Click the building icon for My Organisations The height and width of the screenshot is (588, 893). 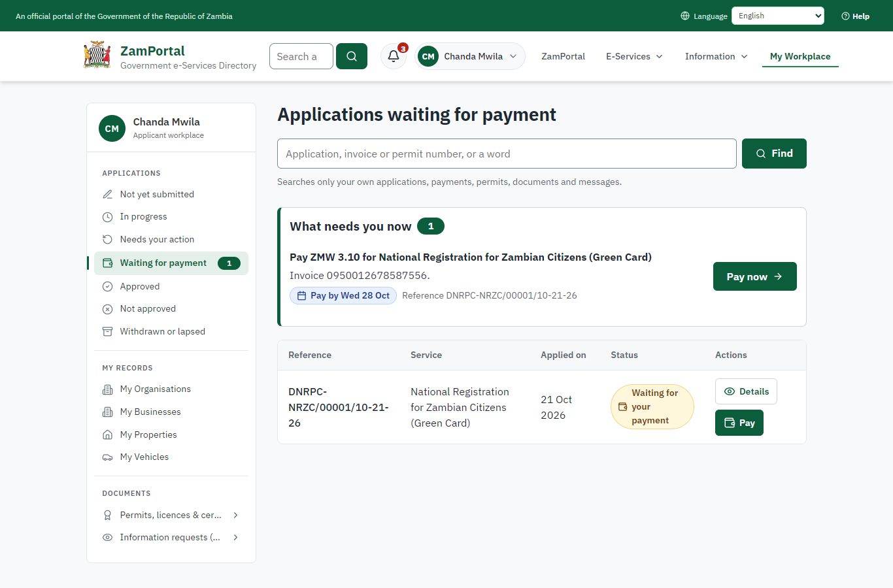click(x=108, y=389)
